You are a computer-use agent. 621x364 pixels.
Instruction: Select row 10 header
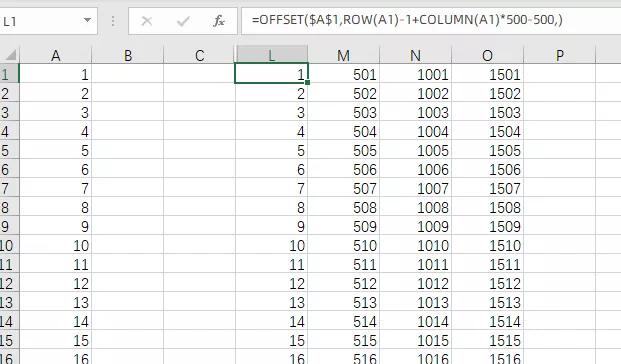click(x=9, y=245)
